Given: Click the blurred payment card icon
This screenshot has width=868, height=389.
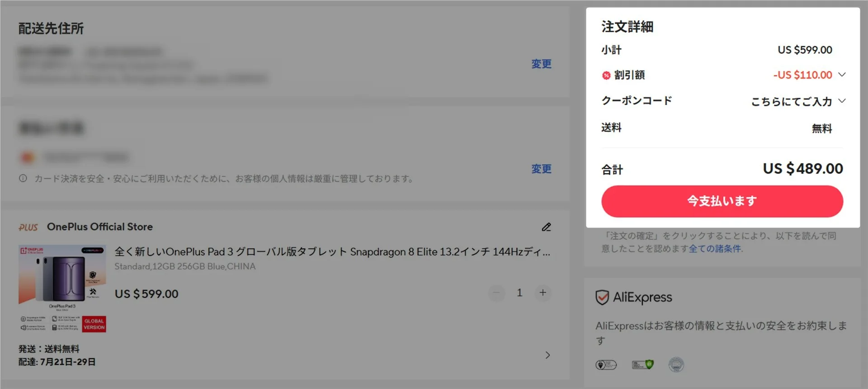Looking at the screenshot, I should click(x=28, y=157).
